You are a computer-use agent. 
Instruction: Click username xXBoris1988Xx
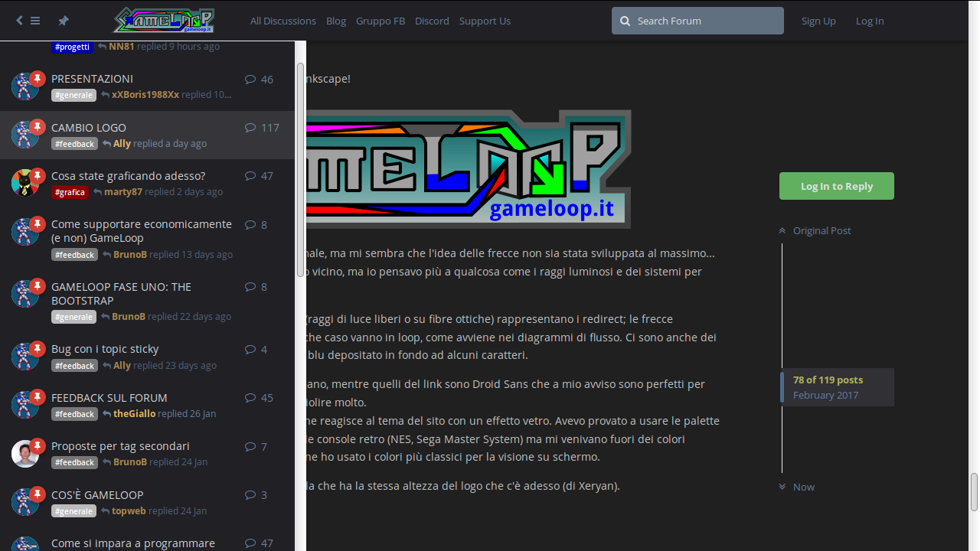click(145, 95)
